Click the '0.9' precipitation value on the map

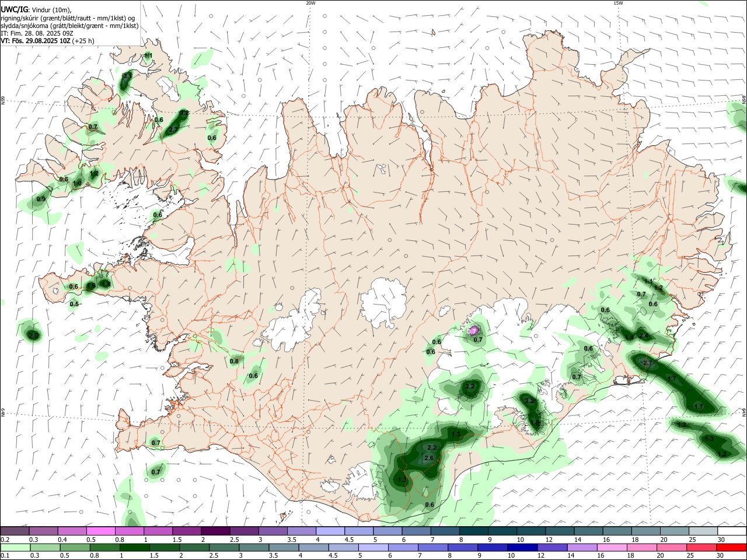coord(41,199)
